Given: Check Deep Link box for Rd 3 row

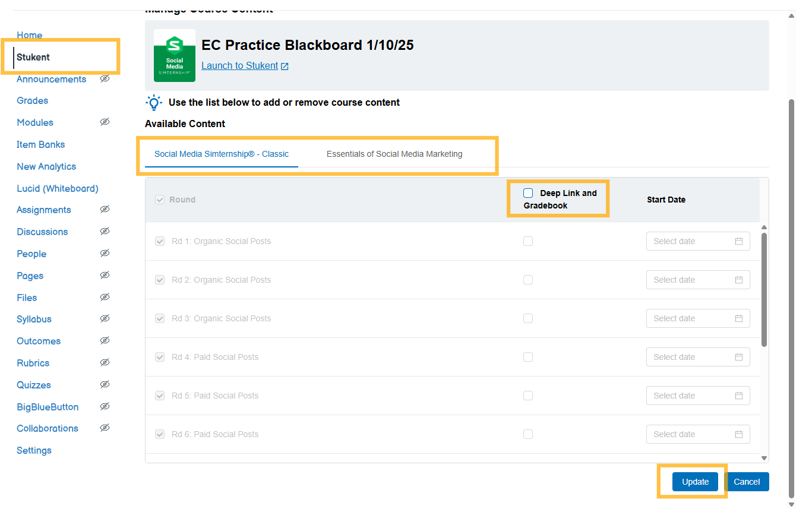Looking at the screenshot, I should (528, 318).
